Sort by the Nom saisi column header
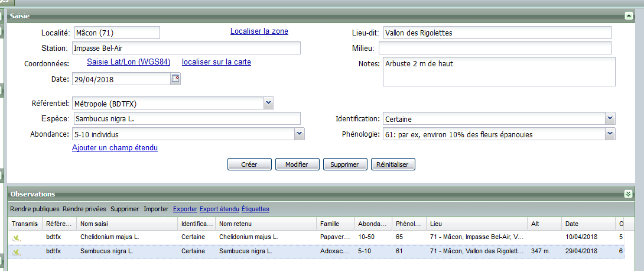 click(127, 224)
